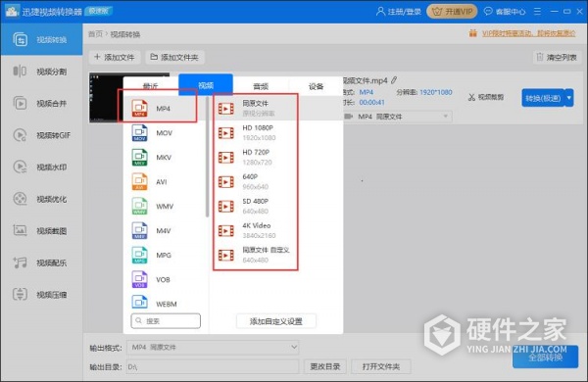
Task: Click the 视频裁剪 scissors tool
Action: pos(486,98)
